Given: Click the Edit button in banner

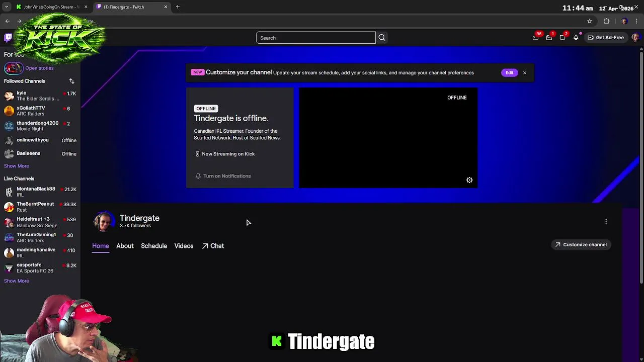Looking at the screenshot, I should click(509, 72).
